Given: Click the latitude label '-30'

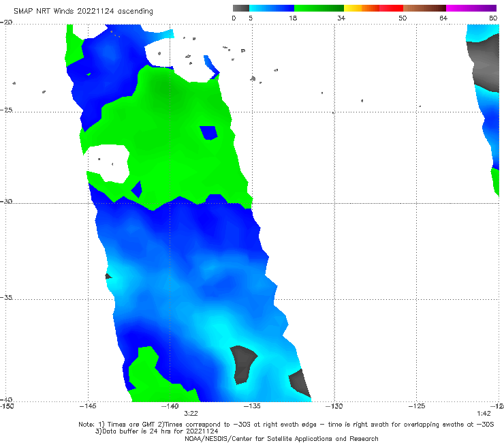Looking at the screenshot, I should (x=6, y=201).
